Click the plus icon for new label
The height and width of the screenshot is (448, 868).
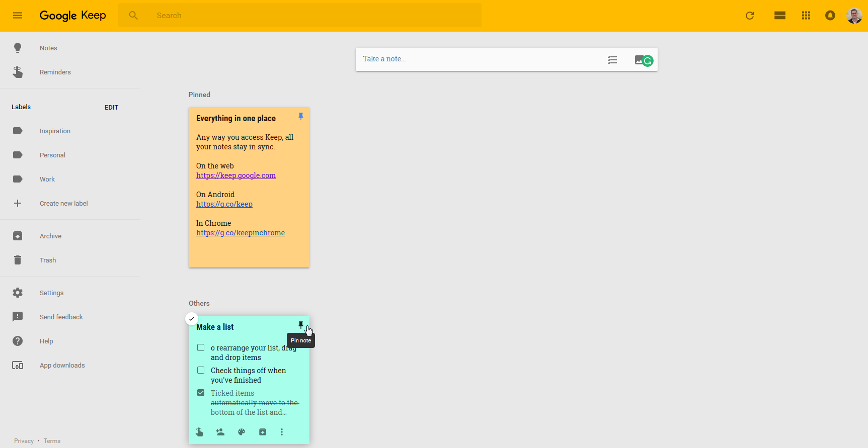tap(18, 203)
